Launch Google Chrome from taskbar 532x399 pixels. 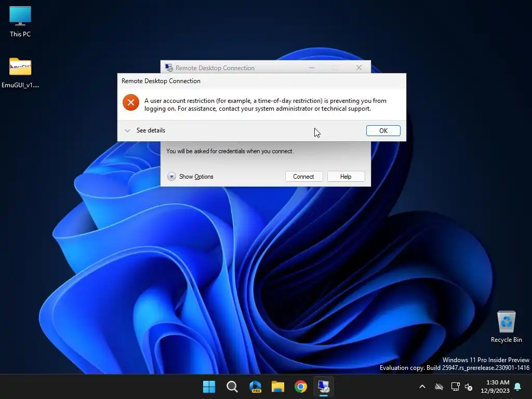coord(301,387)
